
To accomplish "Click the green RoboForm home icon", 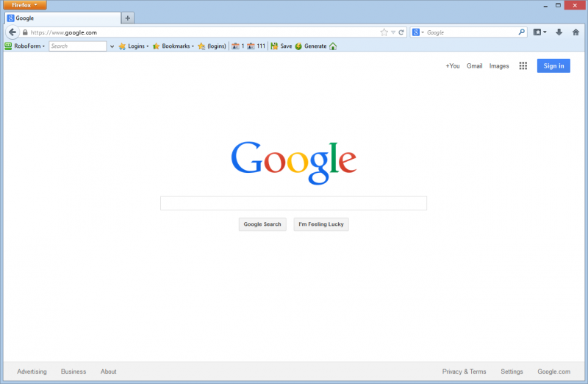I will pyautogui.click(x=333, y=46).
